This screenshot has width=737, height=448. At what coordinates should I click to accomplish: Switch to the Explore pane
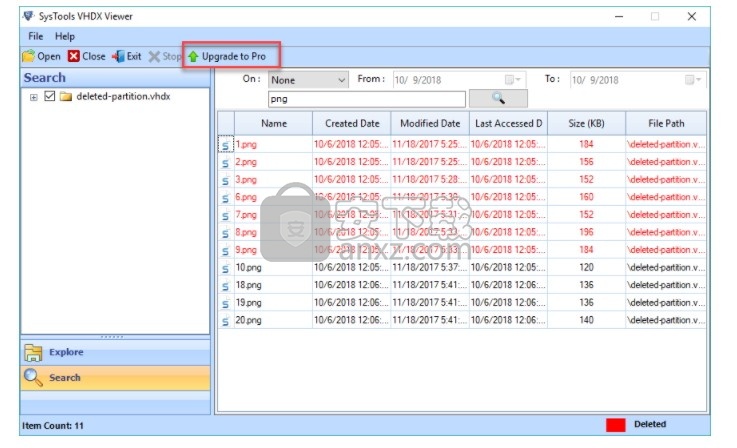115,353
